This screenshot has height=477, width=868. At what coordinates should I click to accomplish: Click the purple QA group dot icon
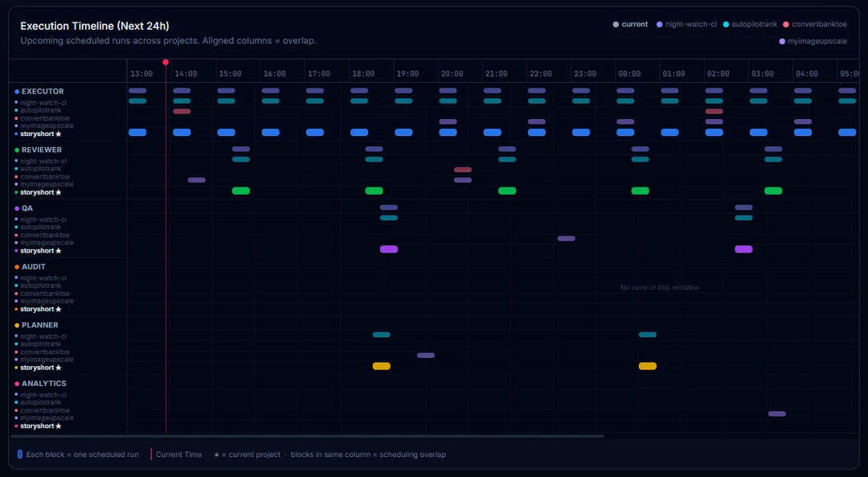(x=17, y=208)
